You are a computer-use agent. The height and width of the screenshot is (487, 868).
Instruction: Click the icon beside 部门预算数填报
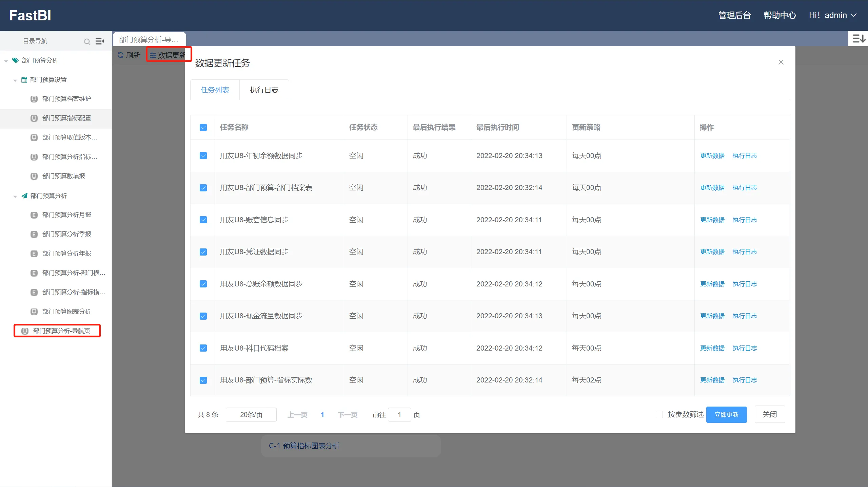(34, 176)
